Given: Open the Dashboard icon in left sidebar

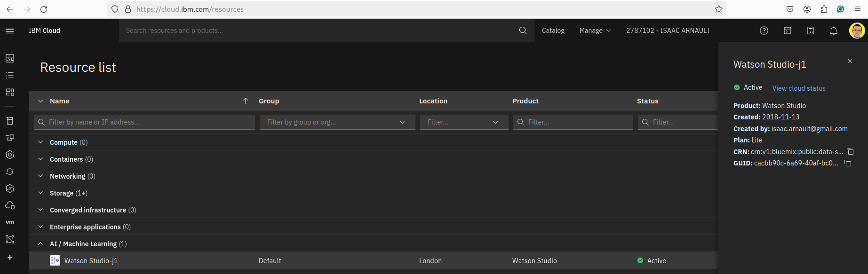Looking at the screenshot, I should tap(10, 58).
